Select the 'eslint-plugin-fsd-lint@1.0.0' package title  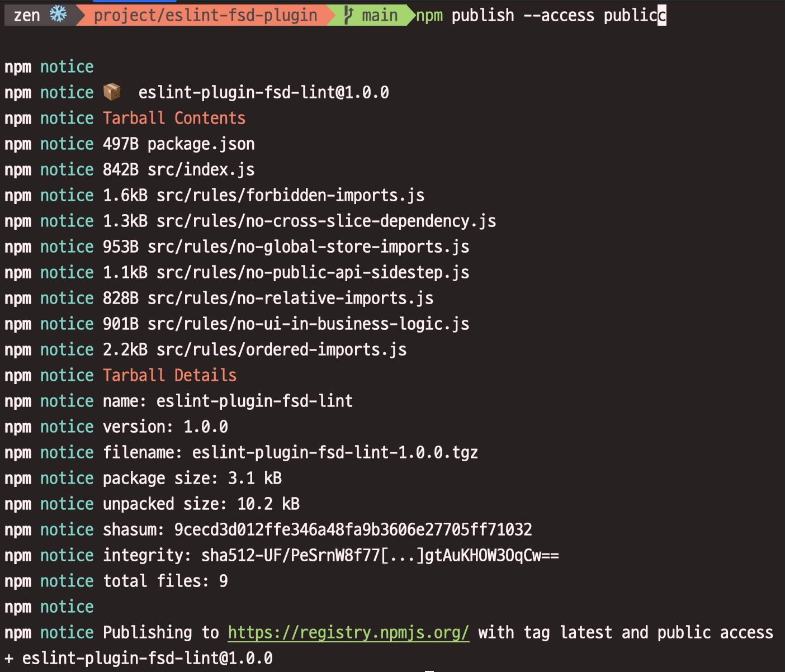click(x=264, y=92)
